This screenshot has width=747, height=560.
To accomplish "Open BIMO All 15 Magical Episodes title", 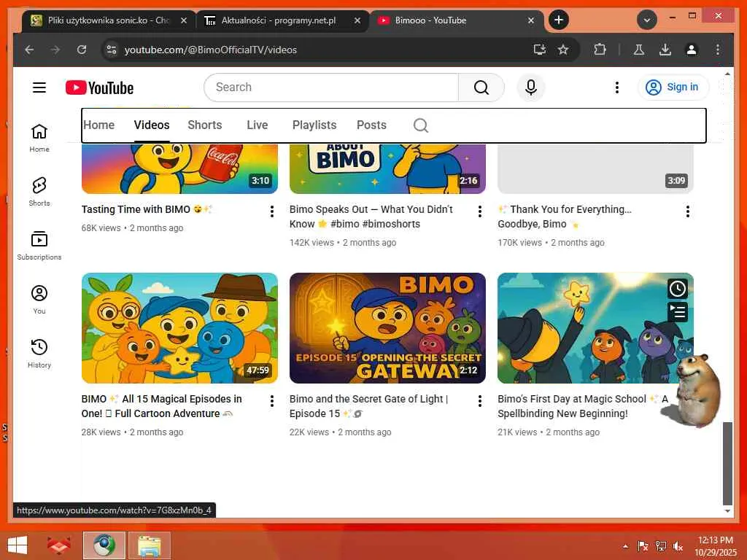I will point(162,406).
